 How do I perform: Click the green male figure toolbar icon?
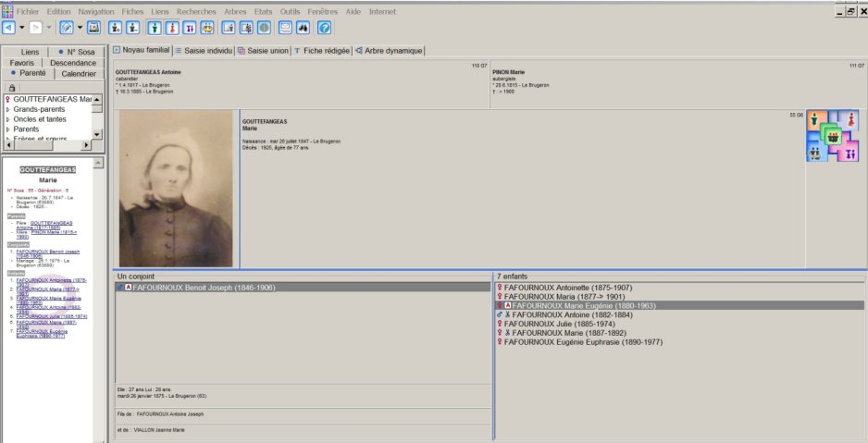pyautogui.click(x=153, y=28)
